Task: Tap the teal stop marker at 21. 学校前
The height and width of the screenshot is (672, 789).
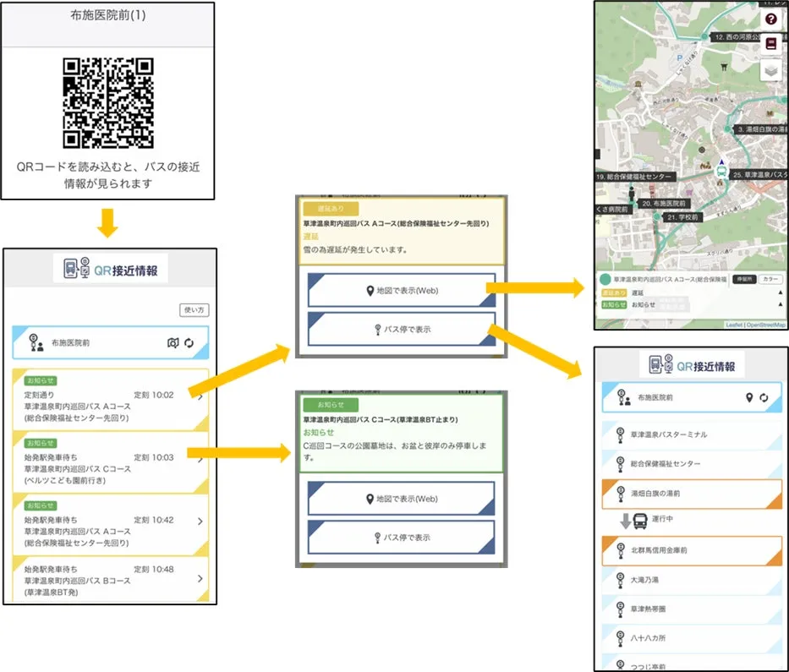Action: pyautogui.click(x=657, y=216)
